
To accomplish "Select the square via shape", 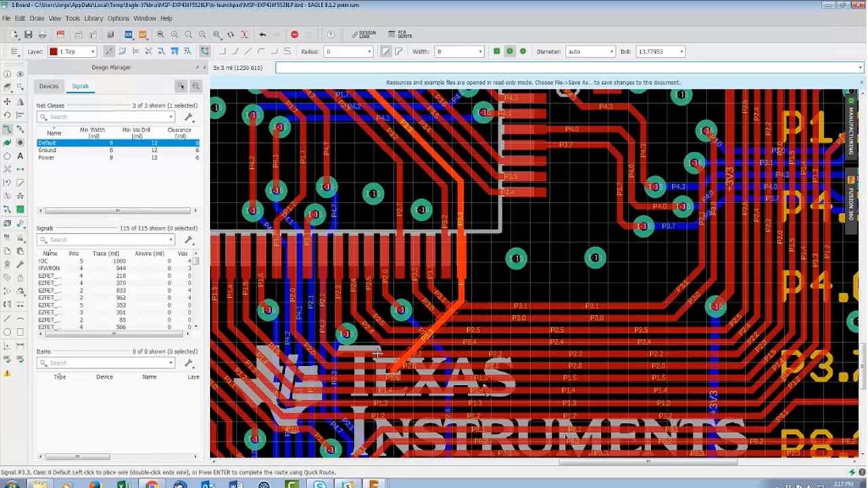I will [x=496, y=52].
